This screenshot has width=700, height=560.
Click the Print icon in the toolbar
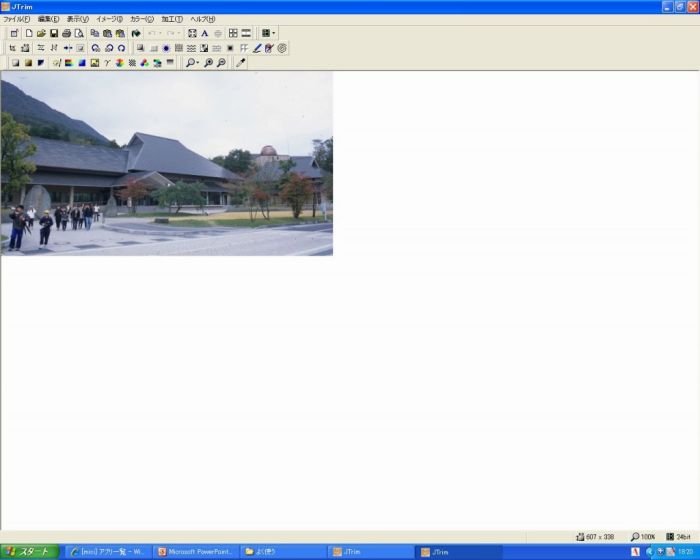point(66,33)
